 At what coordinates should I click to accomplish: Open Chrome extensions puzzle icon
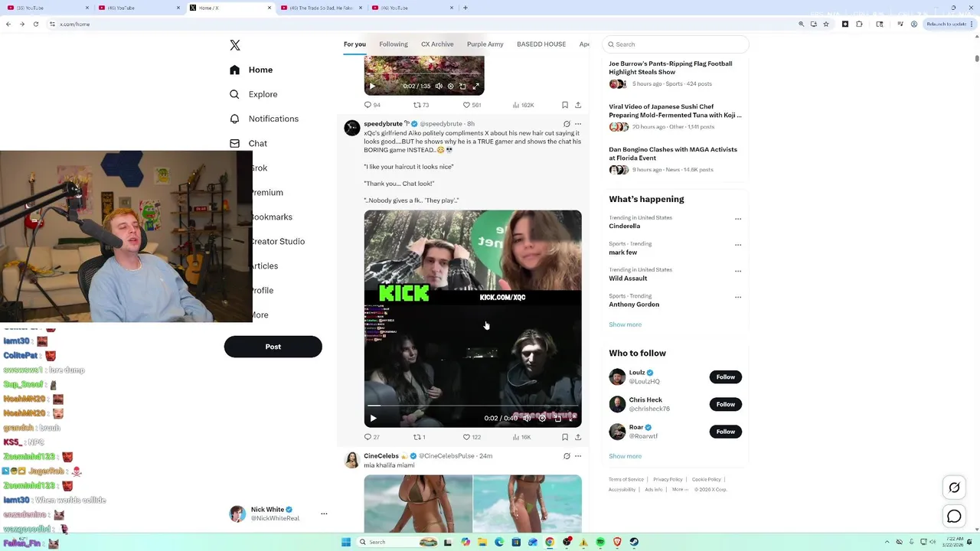coord(859,24)
